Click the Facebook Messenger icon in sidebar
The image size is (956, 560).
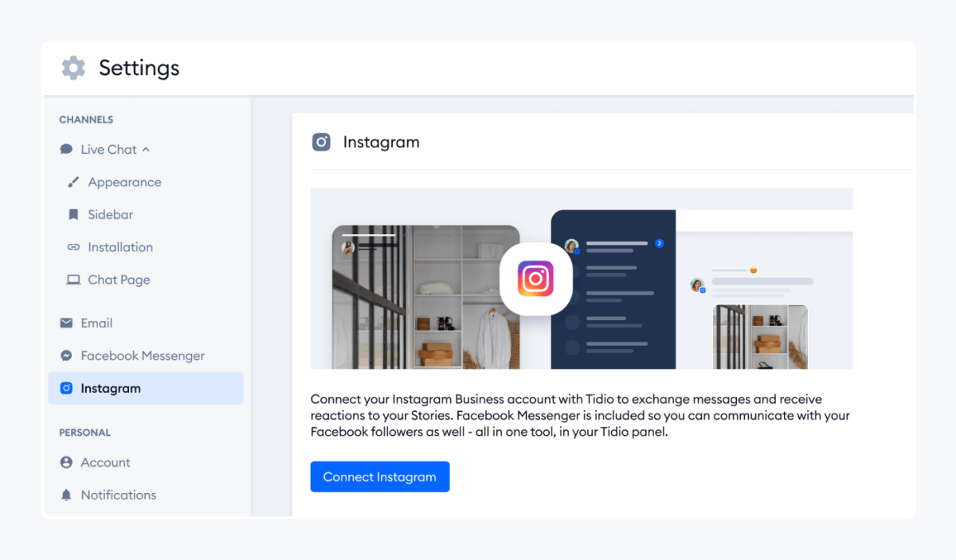(x=66, y=356)
